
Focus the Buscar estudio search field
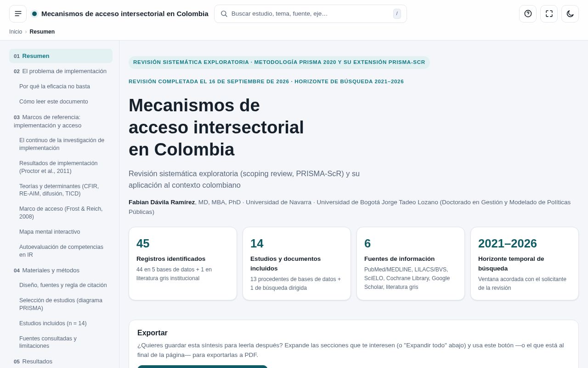tap(311, 14)
